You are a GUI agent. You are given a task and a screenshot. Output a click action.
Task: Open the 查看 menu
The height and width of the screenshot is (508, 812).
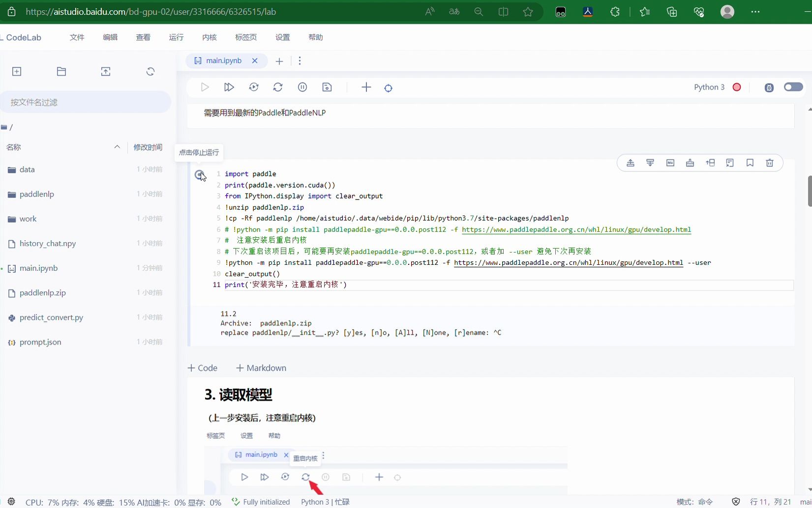[143, 37]
